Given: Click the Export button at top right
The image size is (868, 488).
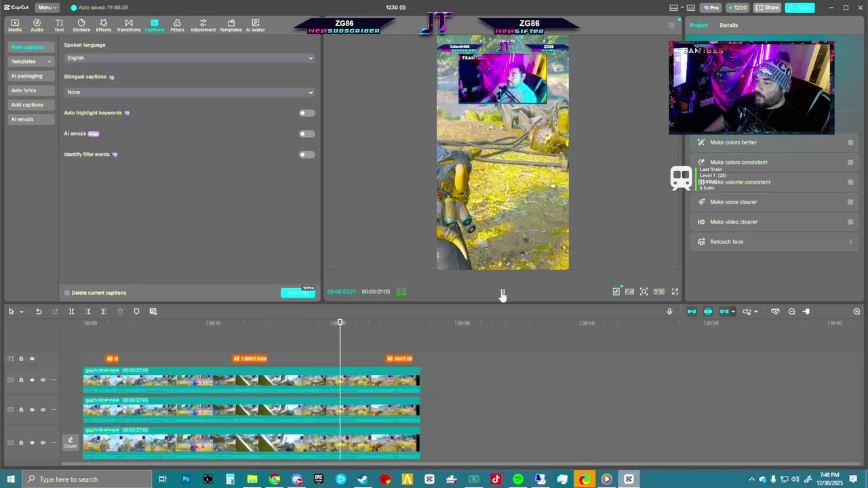Looking at the screenshot, I should [x=800, y=7].
